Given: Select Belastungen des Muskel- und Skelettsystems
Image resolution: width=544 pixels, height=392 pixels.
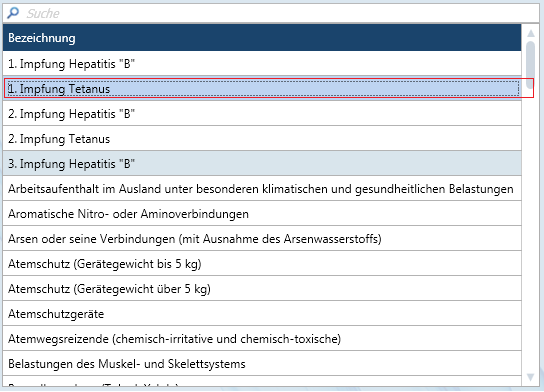Looking at the screenshot, I should coord(262,364).
